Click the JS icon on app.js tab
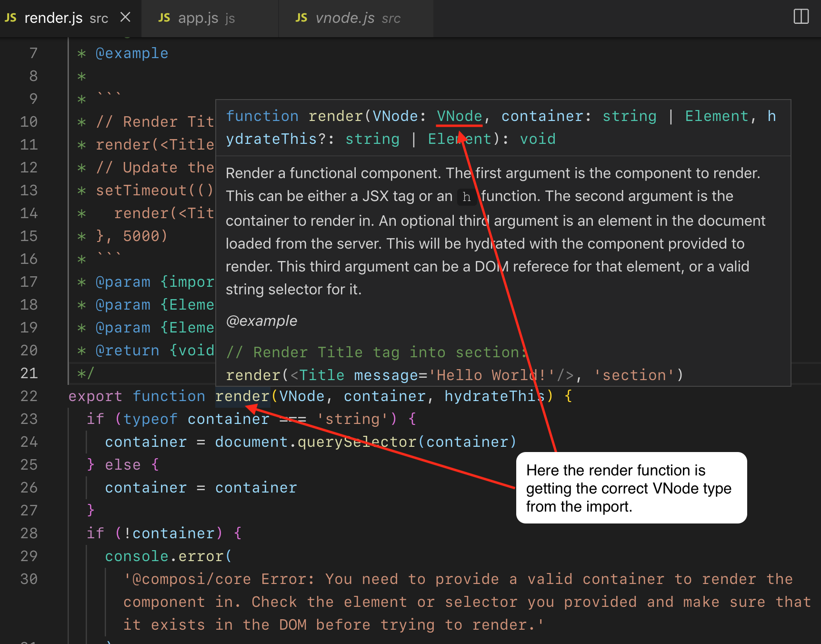The image size is (821, 644). coord(164,18)
